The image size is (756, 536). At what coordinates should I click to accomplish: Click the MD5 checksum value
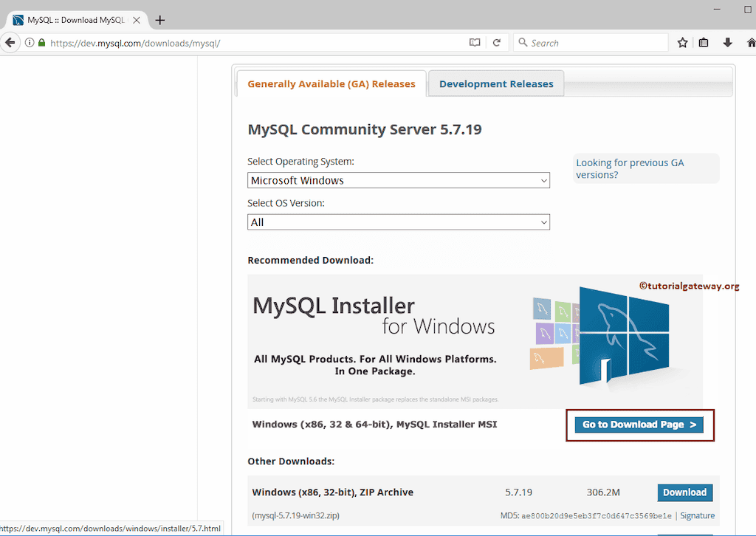tap(597, 516)
